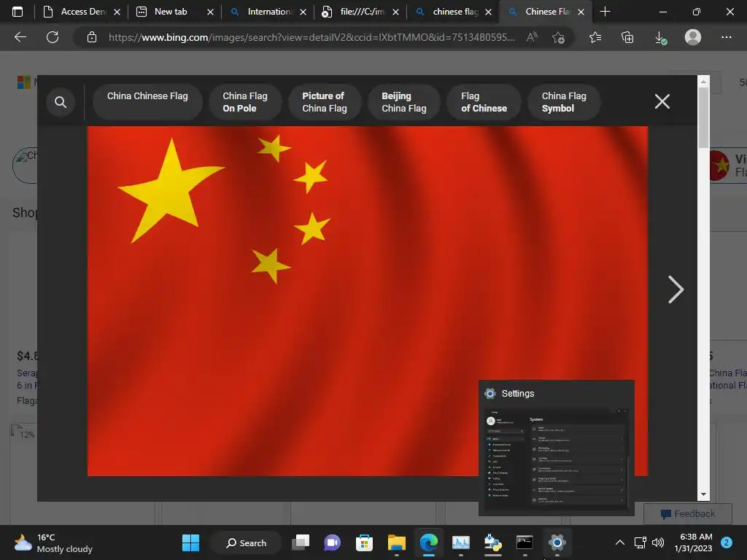Open the Collections panel
Viewport: 747px width, 560px height.
(x=627, y=37)
